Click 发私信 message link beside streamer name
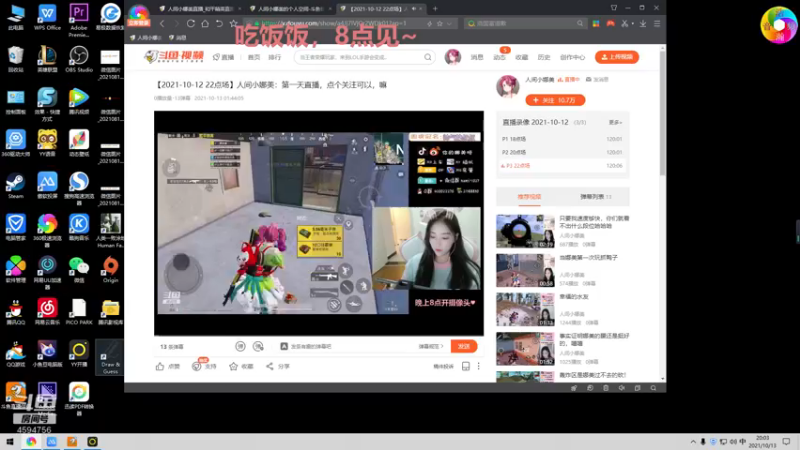 pyautogui.click(x=597, y=80)
